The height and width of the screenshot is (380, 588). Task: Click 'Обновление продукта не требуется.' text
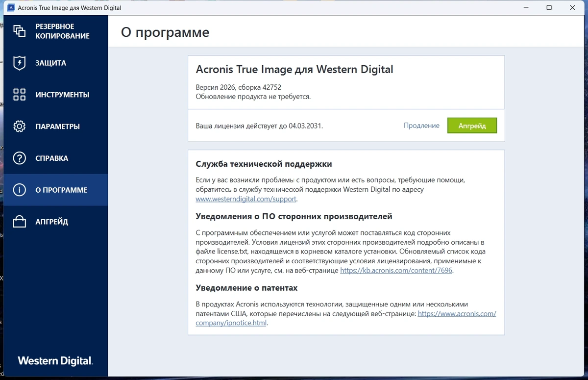(x=253, y=97)
